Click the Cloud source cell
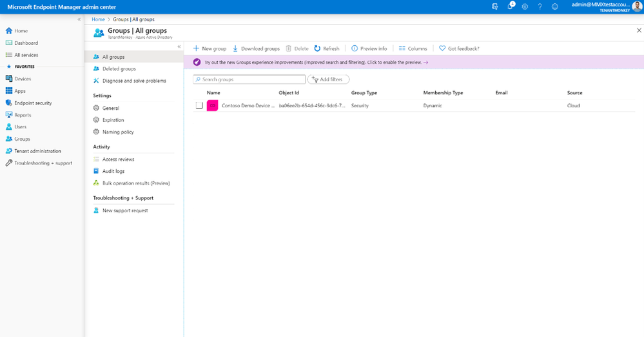 pyautogui.click(x=573, y=106)
